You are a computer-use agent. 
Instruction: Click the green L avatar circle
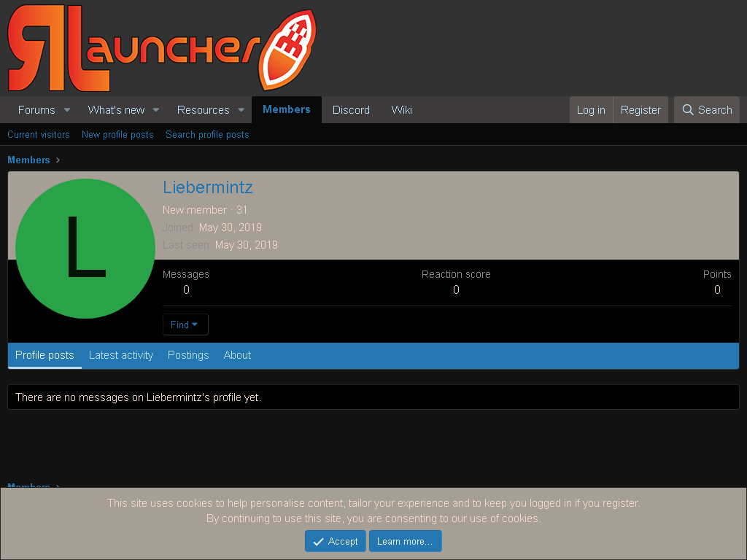[x=85, y=249]
